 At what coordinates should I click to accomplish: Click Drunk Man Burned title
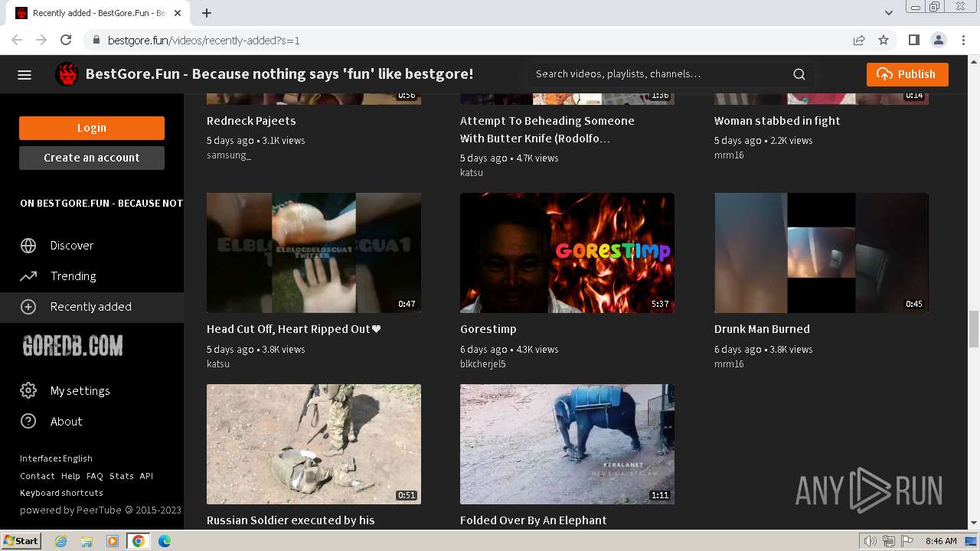[762, 329]
